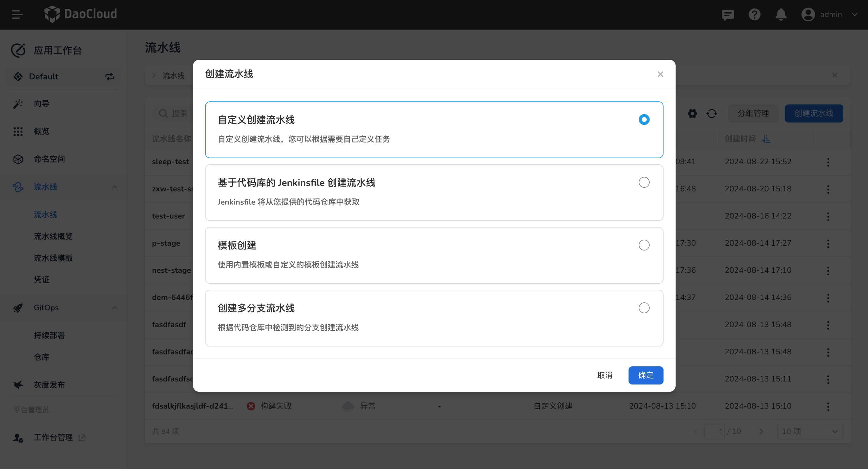Viewport: 868px width, 469px height.
Task: Open the 灰度发布 section
Action: click(x=49, y=385)
